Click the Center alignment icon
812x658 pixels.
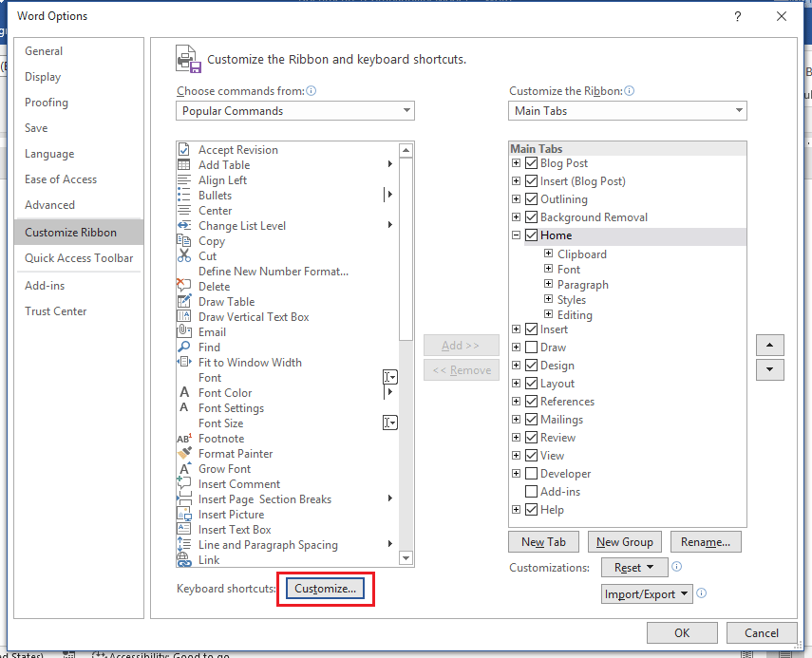pos(184,210)
